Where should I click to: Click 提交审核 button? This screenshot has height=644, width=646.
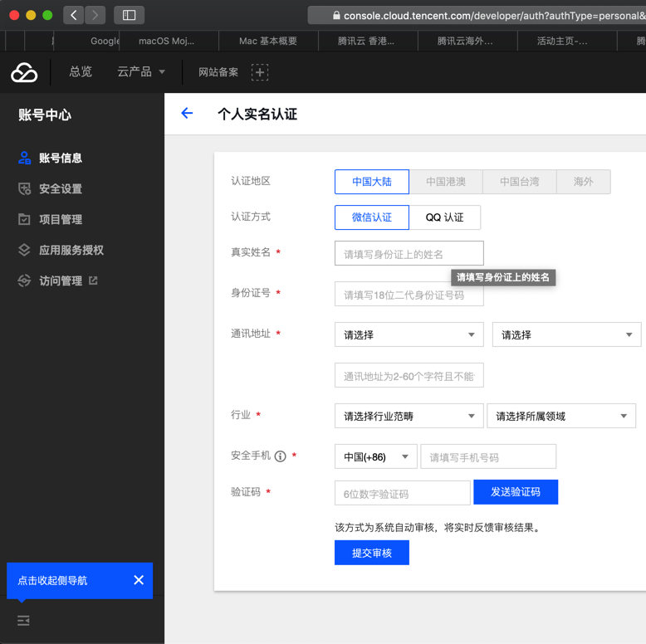point(372,553)
